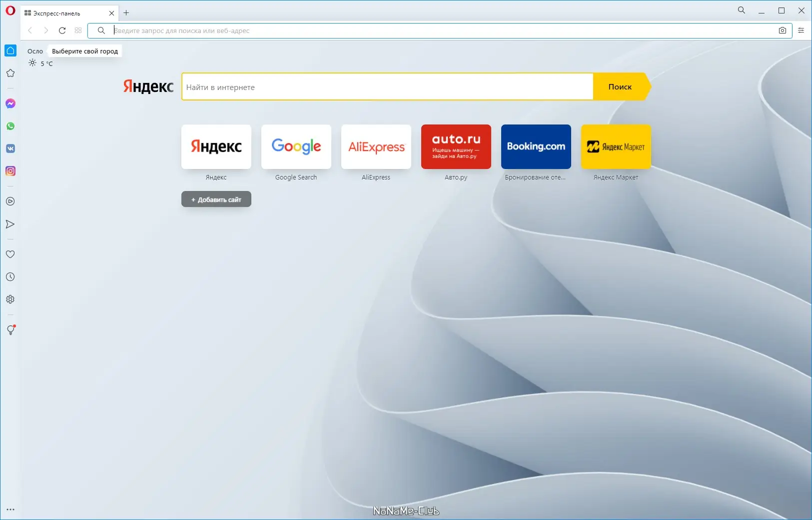Open My Flow send icon
This screenshot has width=812, height=520.
click(x=10, y=224)
